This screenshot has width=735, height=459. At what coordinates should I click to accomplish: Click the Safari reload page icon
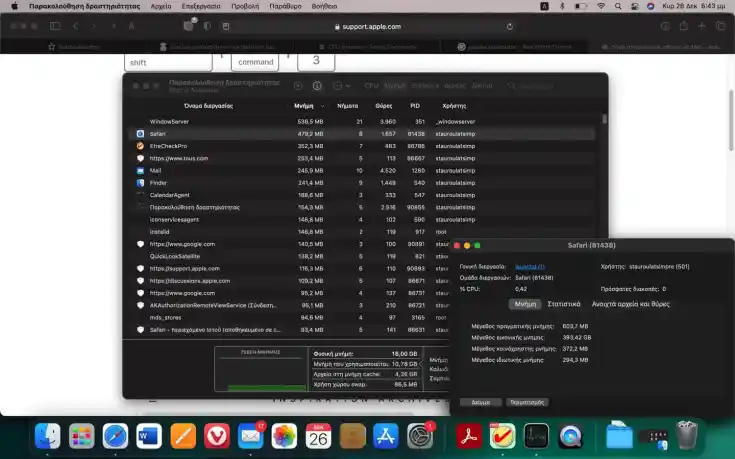coord(510,27)
